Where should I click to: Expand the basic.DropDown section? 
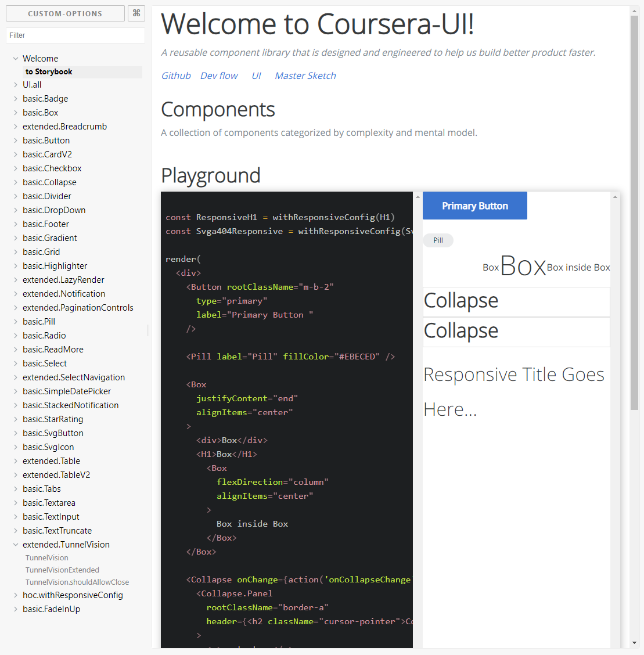(54, 210)
